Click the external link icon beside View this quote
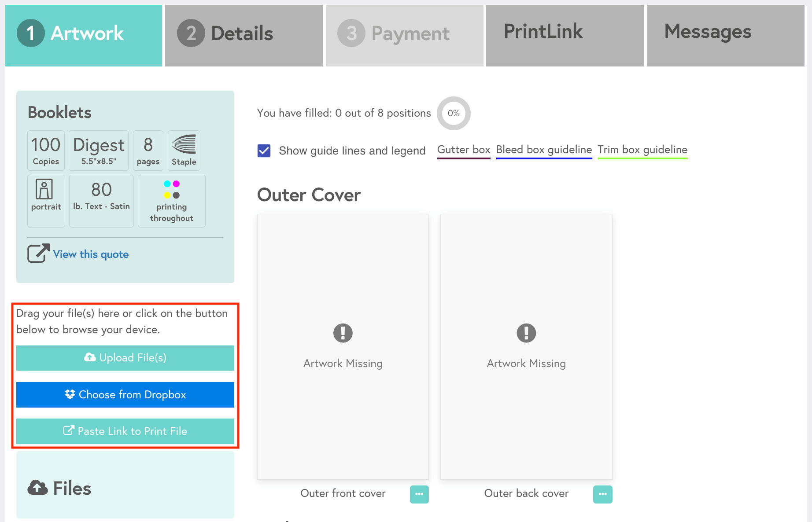The height and width of the screenshot is (522, 812). click(38, 254)
